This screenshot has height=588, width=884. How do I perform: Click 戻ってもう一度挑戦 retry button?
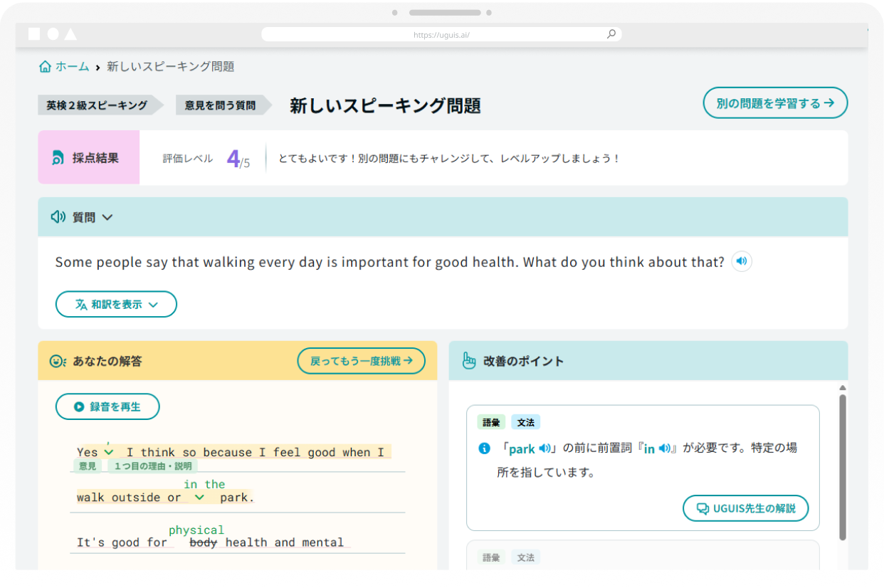click(x=361, y=361)
